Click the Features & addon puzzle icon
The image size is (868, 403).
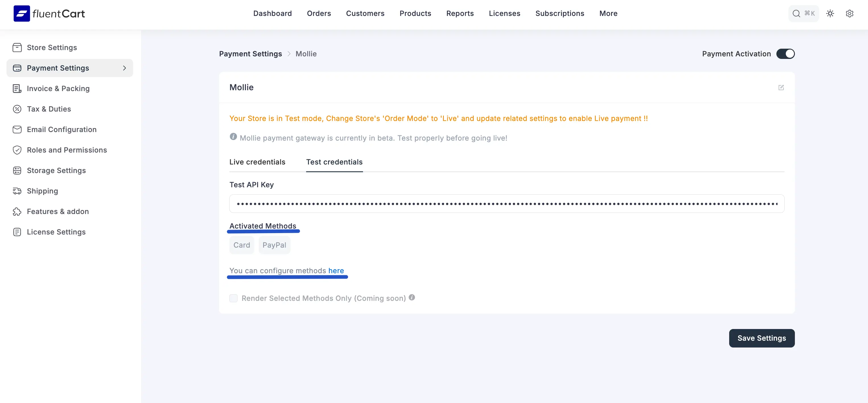[x=17, y=212]
